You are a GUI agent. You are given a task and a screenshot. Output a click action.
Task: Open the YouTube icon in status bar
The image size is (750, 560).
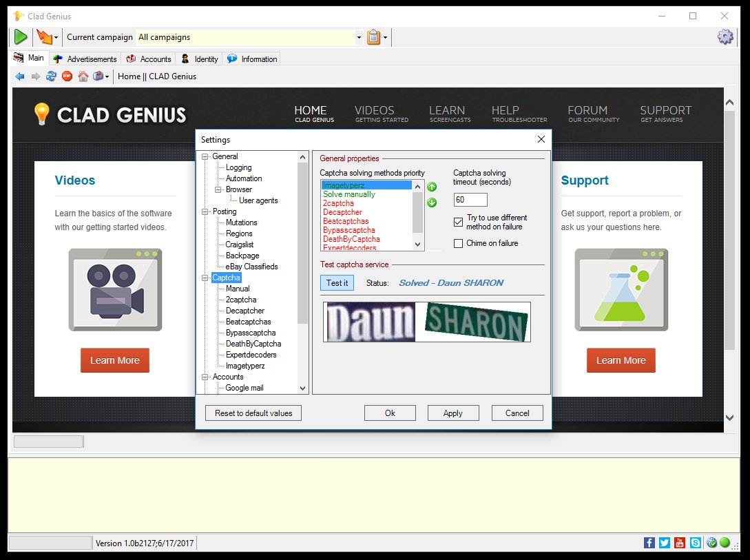(680, 542)
